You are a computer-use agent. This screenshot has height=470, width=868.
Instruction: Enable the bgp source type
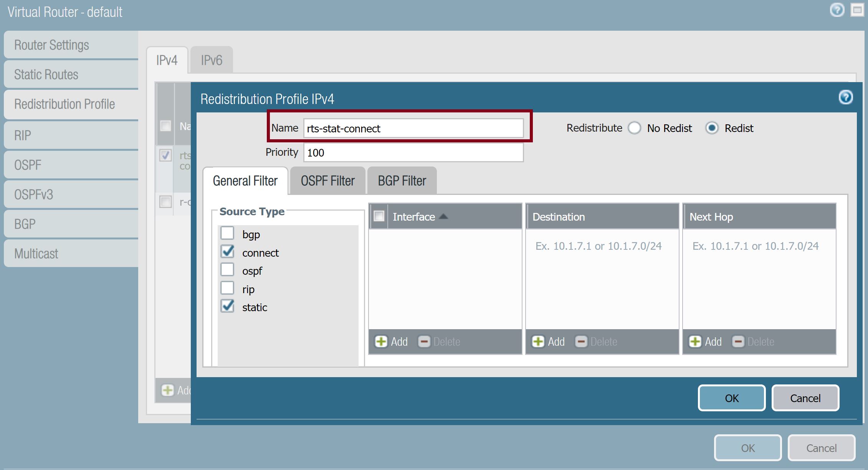[228, 233]
